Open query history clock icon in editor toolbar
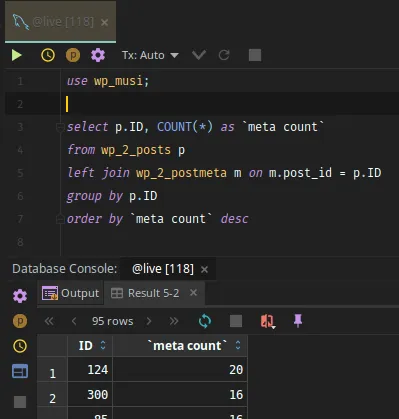Viewport: 399px width, 419px height. click(48, 55)
